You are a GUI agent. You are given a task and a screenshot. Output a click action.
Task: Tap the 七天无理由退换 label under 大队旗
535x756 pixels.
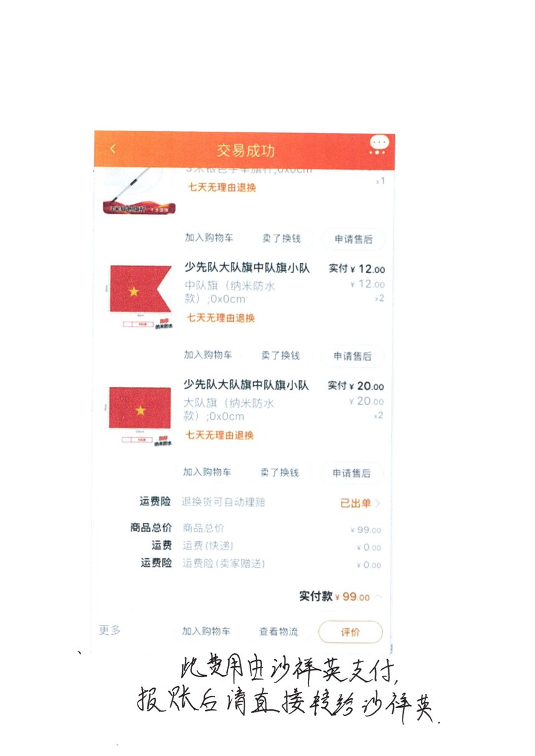(220, 435)
